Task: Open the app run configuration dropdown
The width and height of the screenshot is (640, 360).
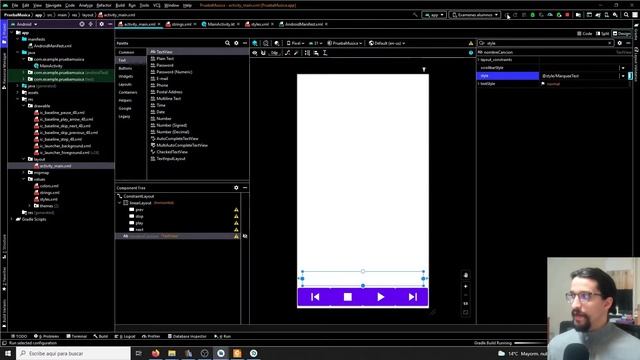Action: (434, 15)
